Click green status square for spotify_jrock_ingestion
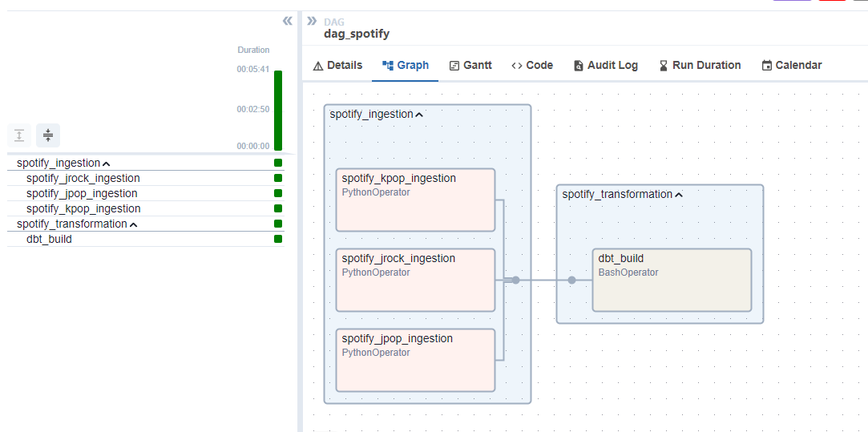 point(278,179)
